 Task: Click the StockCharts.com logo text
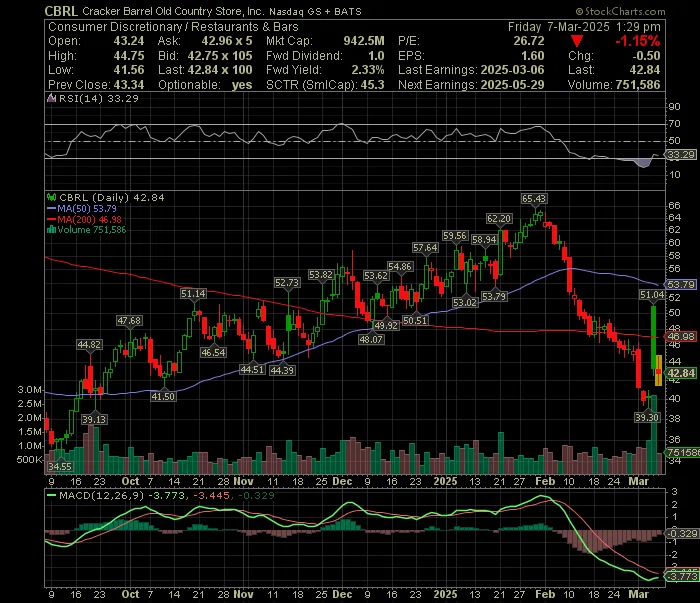click(x=621, y=12)
